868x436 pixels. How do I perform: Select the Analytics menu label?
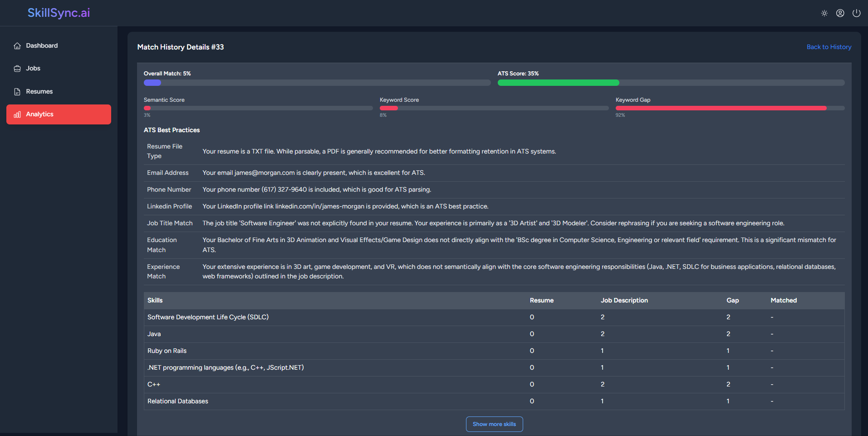(39, 114)
